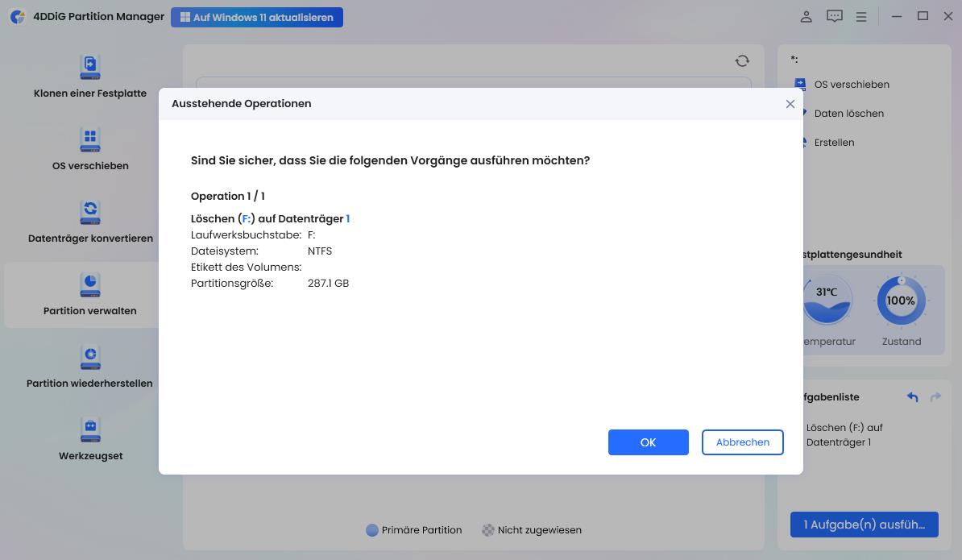Image resolution: width=962 pixels, height=560 pixels.
Task: Click 1 Aufgabe(n) ausführen button
Action: click(864, 525)
